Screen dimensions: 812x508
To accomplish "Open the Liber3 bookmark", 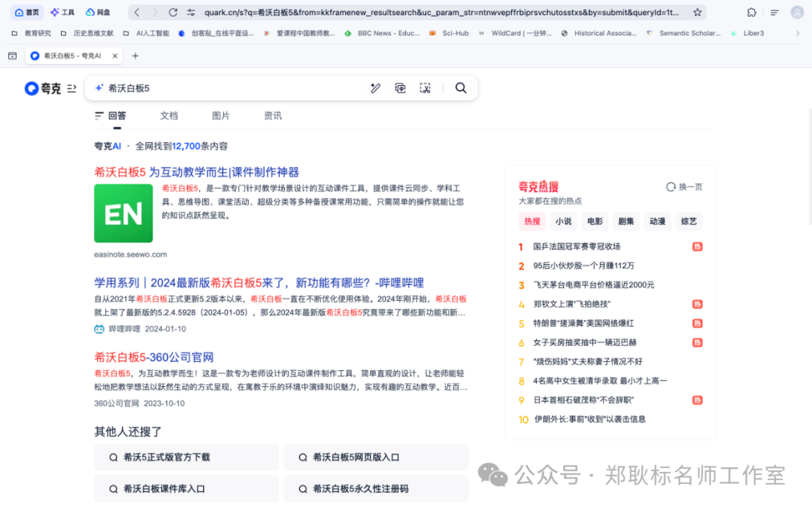I will 747,33.
